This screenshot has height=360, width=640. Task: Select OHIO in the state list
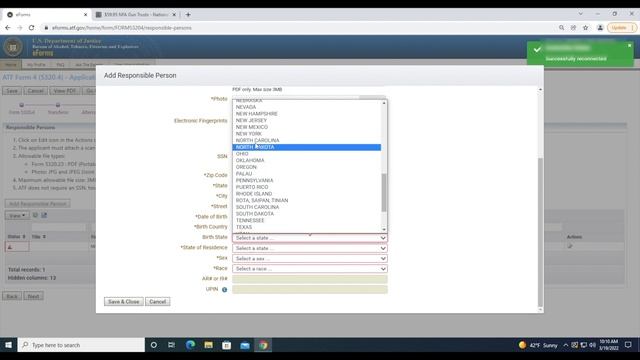(307, 154)
